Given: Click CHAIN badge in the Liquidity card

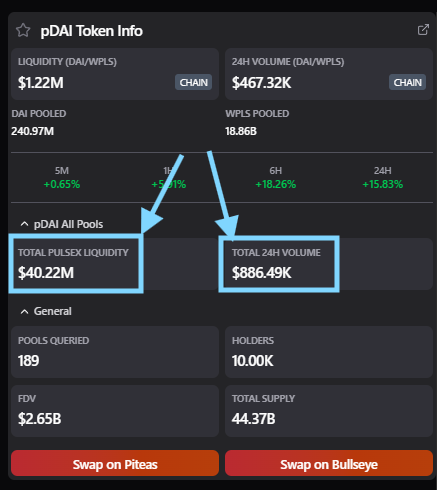Looking at the screenshot, I should tap(194, 82).
